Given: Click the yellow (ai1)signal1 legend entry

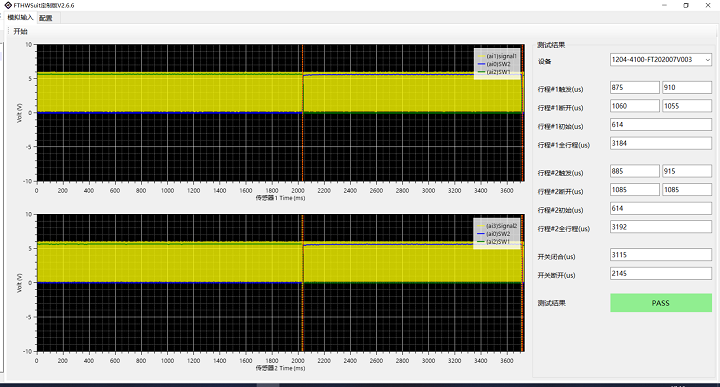Looking at the screenshot, I should point(497,56).
